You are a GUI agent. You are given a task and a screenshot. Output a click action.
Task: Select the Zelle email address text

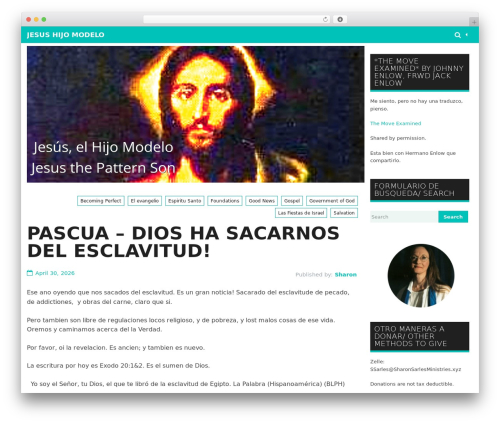(415, 369)
